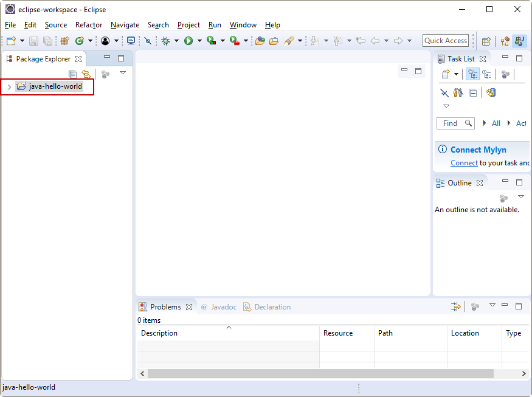Screen dimensions: 532x397
Task: Click the Coverage run icon
Action: (212, 41)
